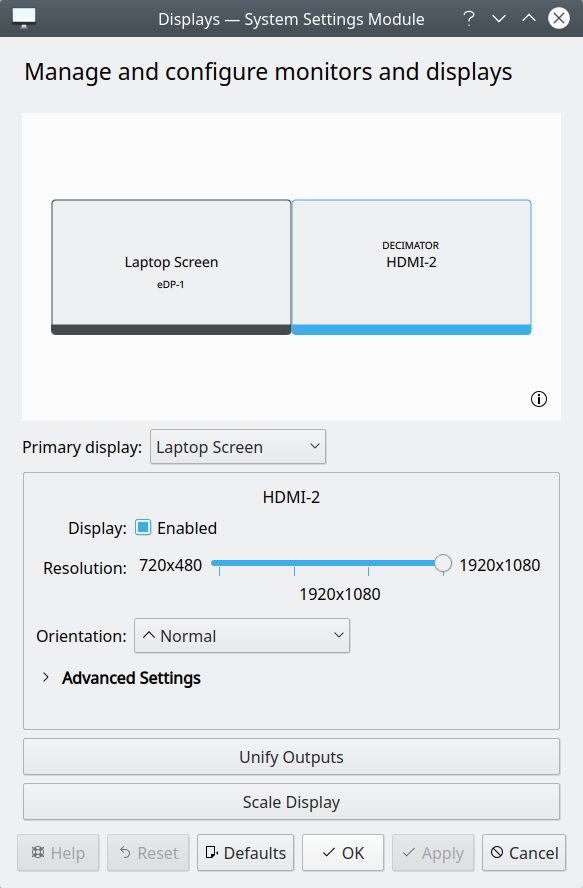This screenshot has width=583, height=888.
Task: Open the Orientation dropdown
Action: (242, 635)
